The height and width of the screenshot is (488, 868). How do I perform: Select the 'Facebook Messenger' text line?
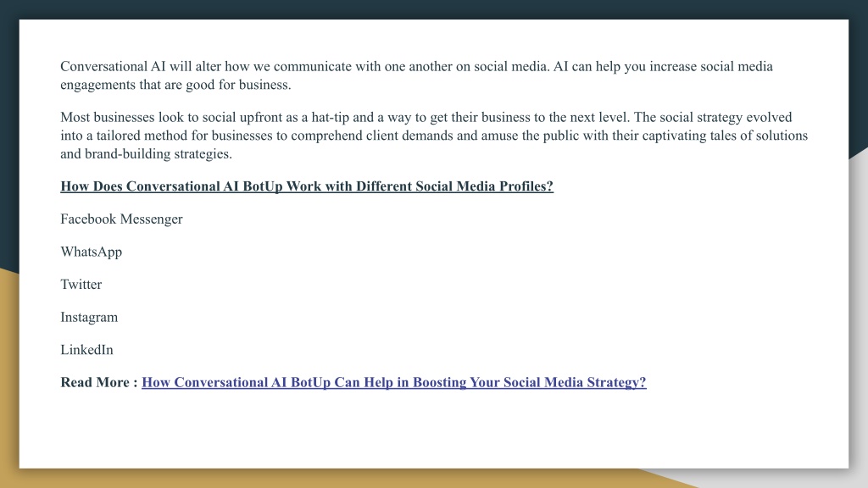121,219
